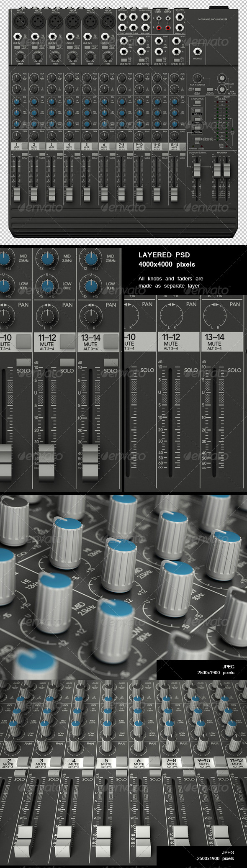Image resolution: width=247 pixels, height=868 pixels.
Task: Click the channel 6 TRIM knob
Action: tap(108, 56)
